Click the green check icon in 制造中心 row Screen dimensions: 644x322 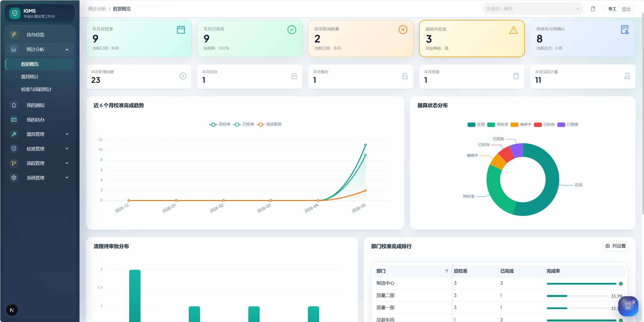[x=621, y=284]
